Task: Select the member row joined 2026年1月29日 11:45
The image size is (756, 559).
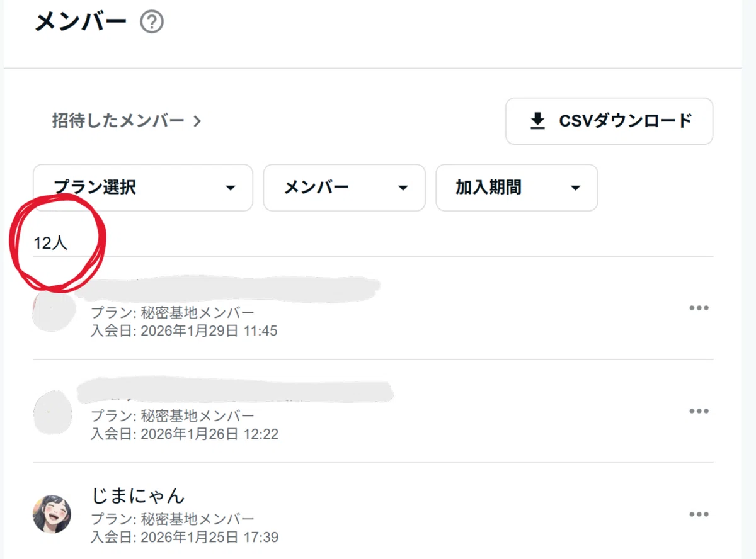Action: click(373, 308)
